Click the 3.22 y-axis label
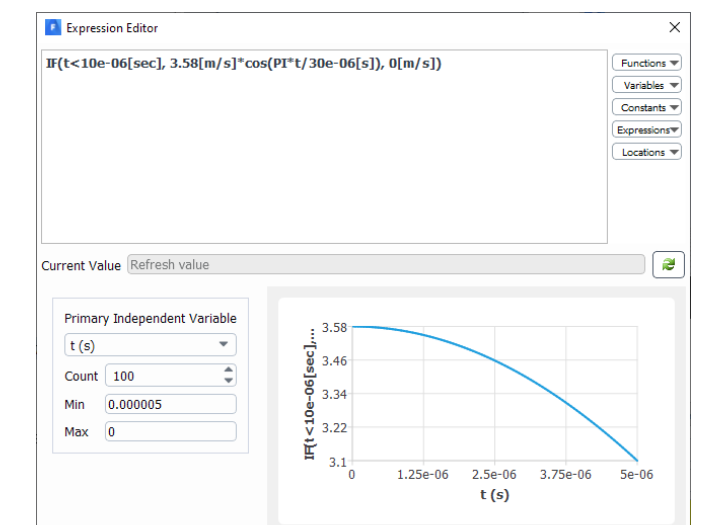The height and width of the screenshot is (525, 716). click(x=334, y=428)
